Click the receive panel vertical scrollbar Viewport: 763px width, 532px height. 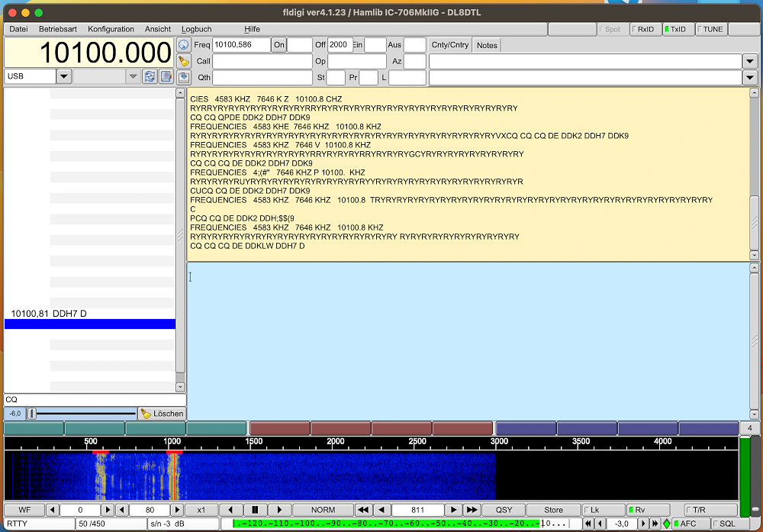754,174
